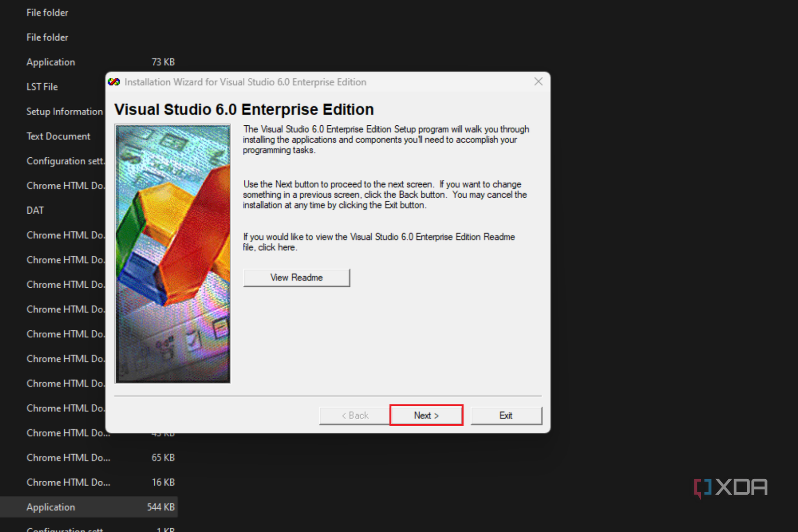This screenshot has height=532, width=798.
Task: Select the "Setup Information" row in the file list
Action: coord(65,112)
